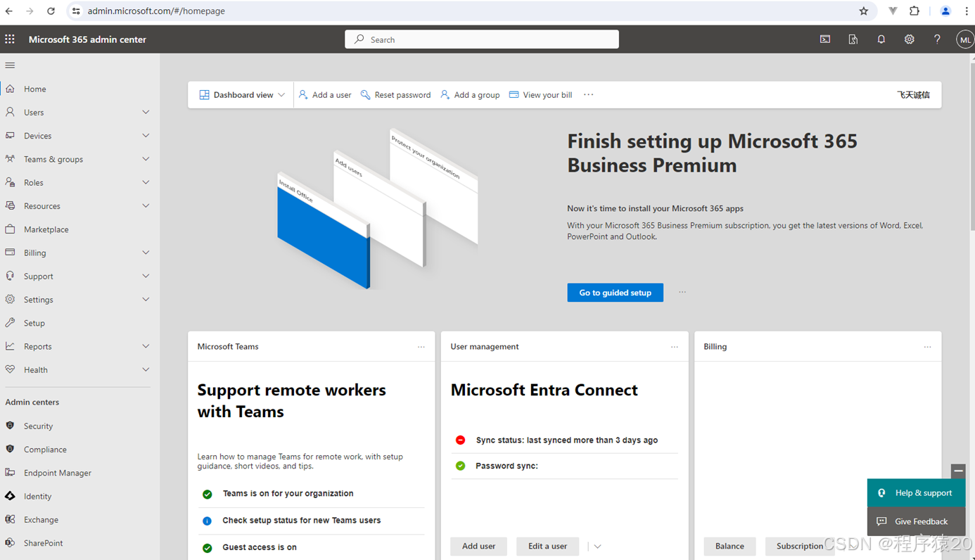Open Chrome profile icon
The height and width of the screenshot is (560, 975).
tap(945, 11)
